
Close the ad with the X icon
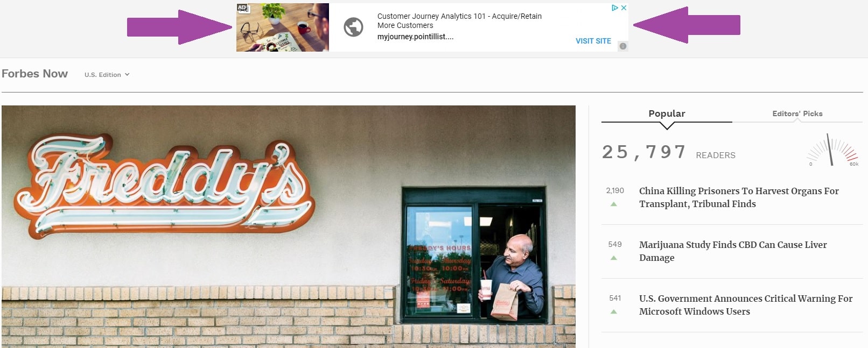(x=624, y=8)
